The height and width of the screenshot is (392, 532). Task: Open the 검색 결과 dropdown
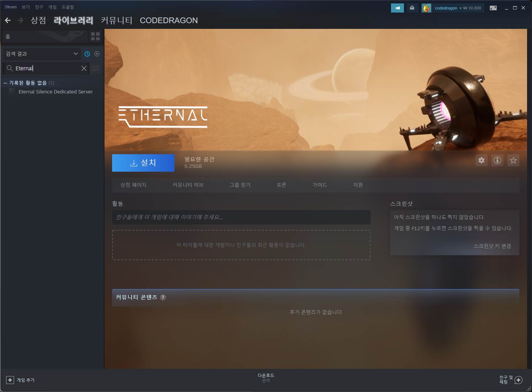pyautogui.click(x=41, y=54)
